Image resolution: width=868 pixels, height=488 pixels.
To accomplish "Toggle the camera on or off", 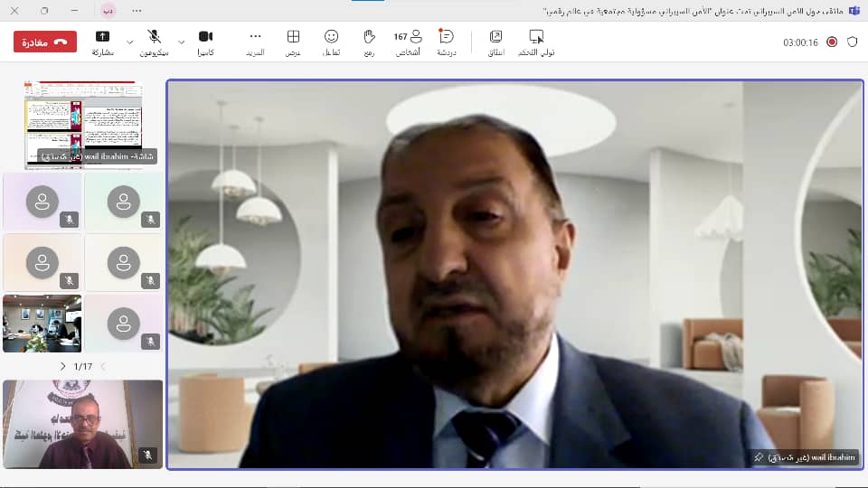I will (x=205, y=42).
